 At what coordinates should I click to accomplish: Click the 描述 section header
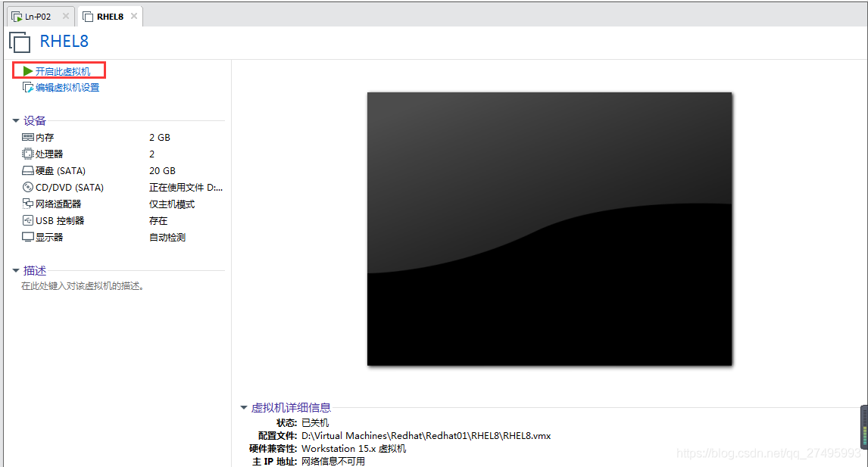tap(34, 270)
